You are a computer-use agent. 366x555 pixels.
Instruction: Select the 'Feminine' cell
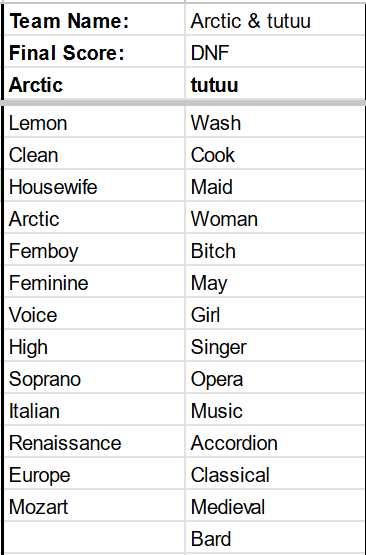coord(94,281)
